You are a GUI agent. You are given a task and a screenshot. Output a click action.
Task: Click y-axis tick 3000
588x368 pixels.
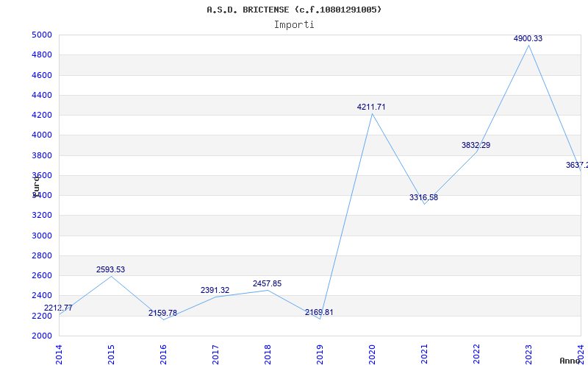point(41,236)
